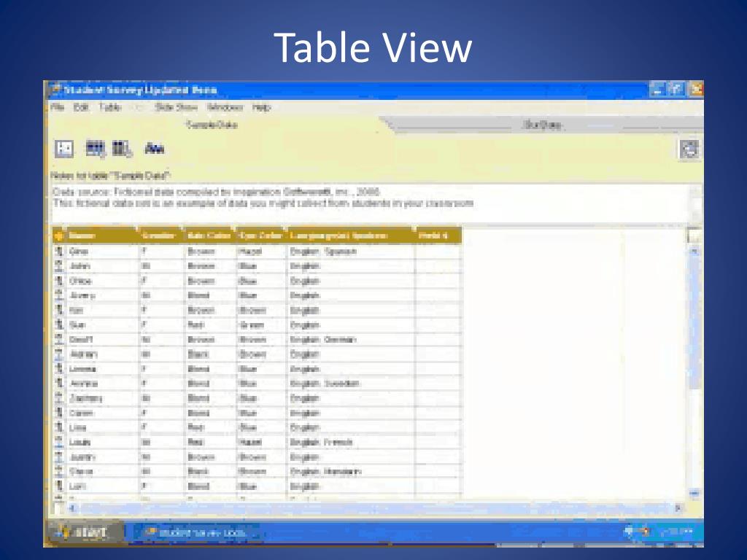The width and height of the screenshot is (747, 560).
Task: Open the Help menu
Action: pyautogui.click(x=261, y=107)
